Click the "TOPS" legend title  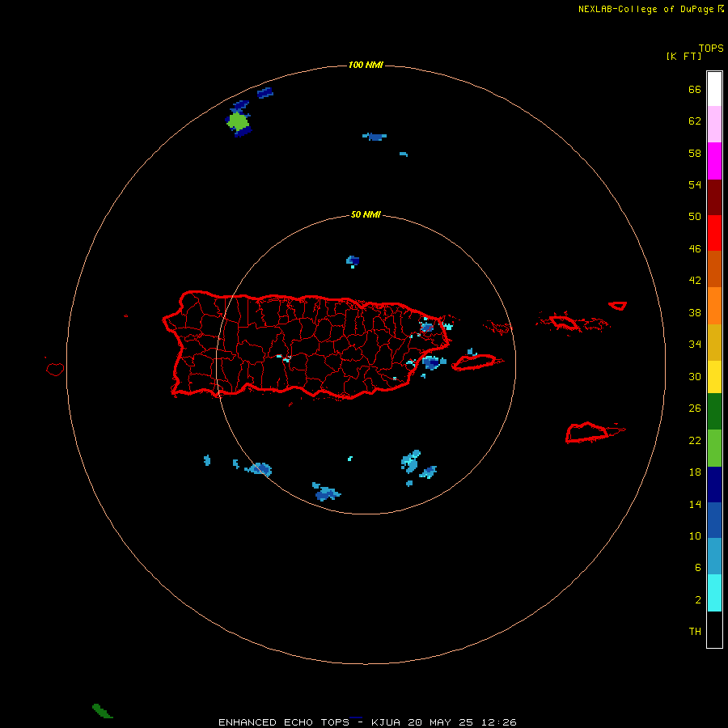click(711, 49)
